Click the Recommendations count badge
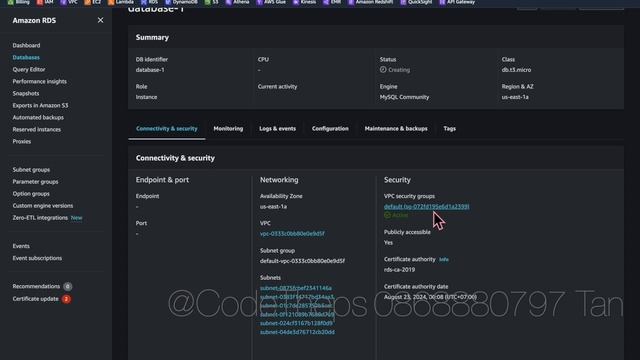Viewport: 640px width, 360px height. point(68,287)
